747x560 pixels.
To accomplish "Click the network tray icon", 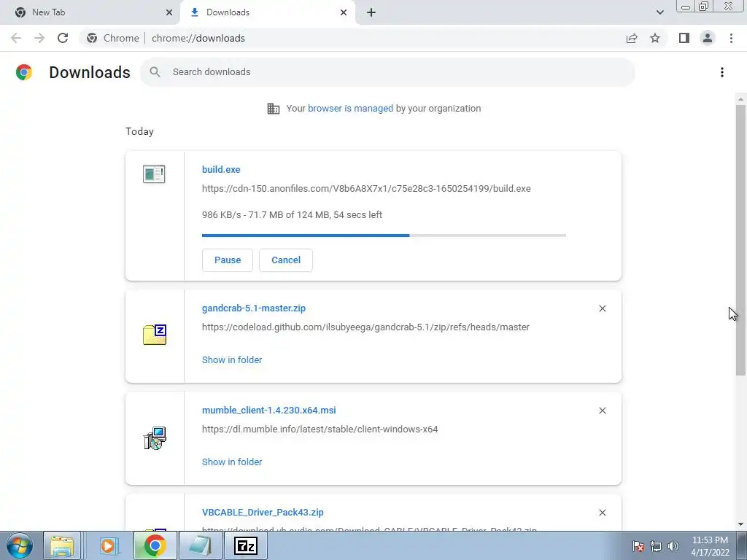I will (x=656, y=546).
